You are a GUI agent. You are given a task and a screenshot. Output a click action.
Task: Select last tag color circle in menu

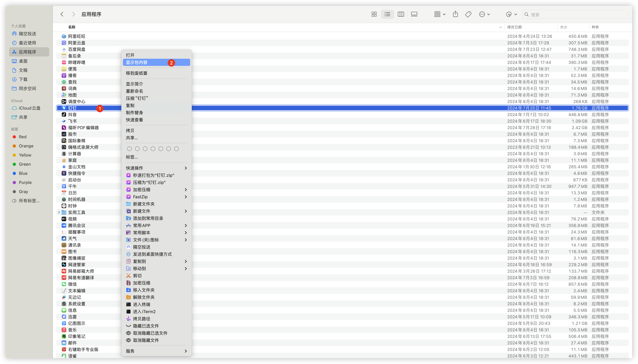click(x=176, y=149)
